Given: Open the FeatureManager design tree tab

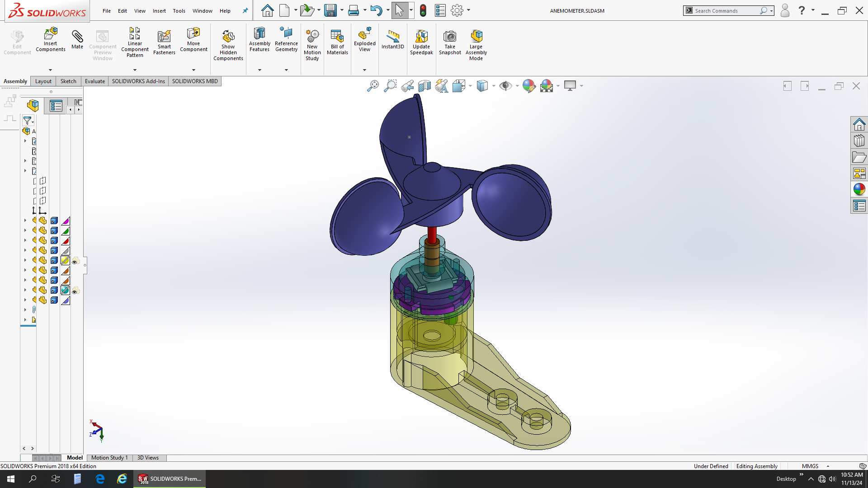Looking at the screenshot, I should point(33,106).
